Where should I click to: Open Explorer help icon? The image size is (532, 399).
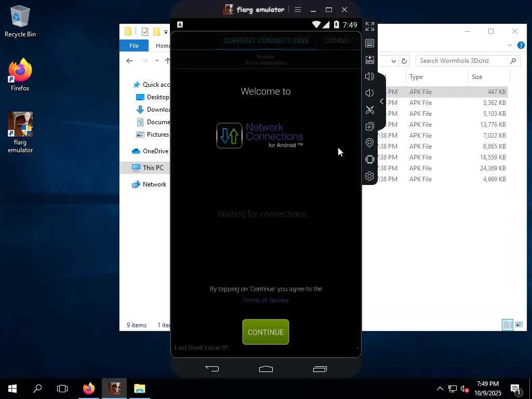[x=521, y=45]
